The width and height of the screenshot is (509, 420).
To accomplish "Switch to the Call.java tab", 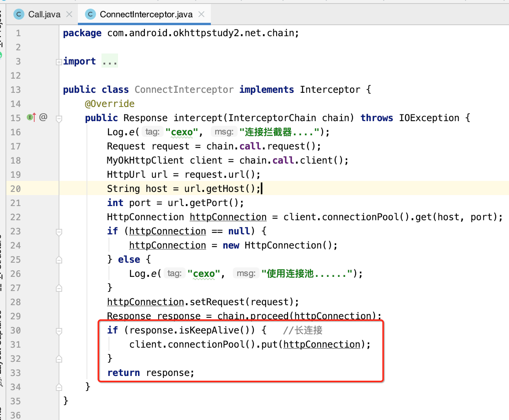I will click(x=44, y=15).
